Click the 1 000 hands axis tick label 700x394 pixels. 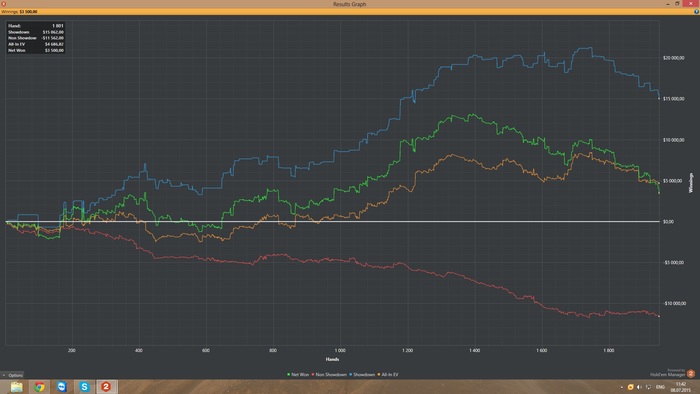tap(340, 350)
